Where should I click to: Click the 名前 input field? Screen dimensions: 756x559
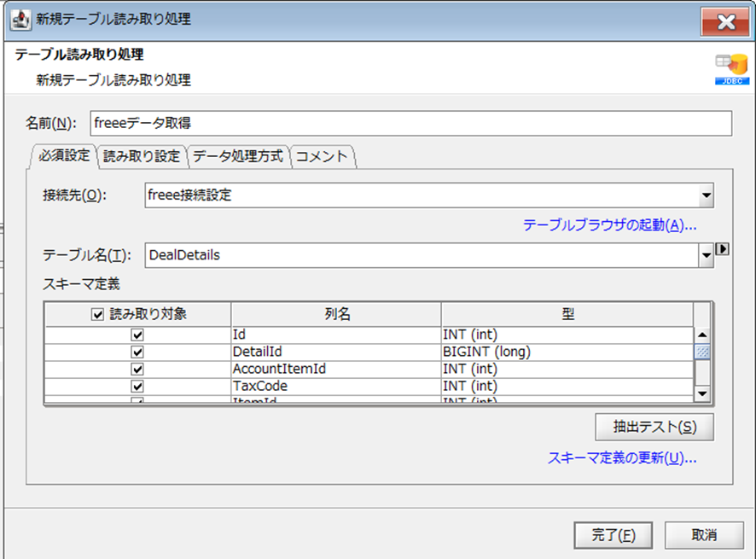[410, 124]
